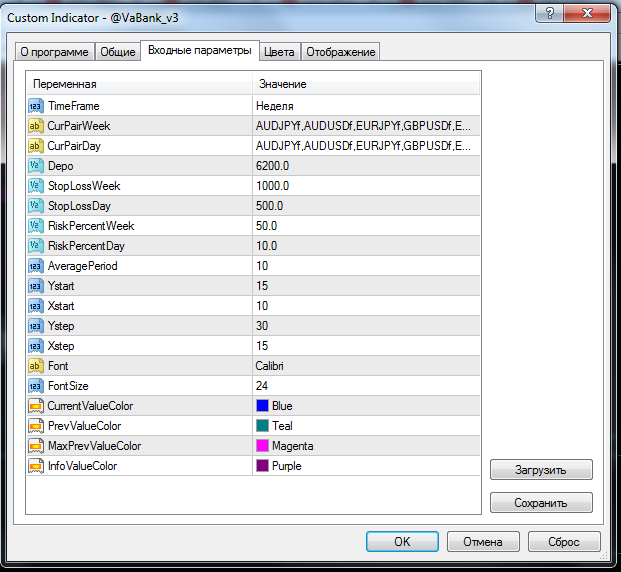Select the Ystart variable name
The height and width of the screenshot is (572, 621).
coord(61,286)
